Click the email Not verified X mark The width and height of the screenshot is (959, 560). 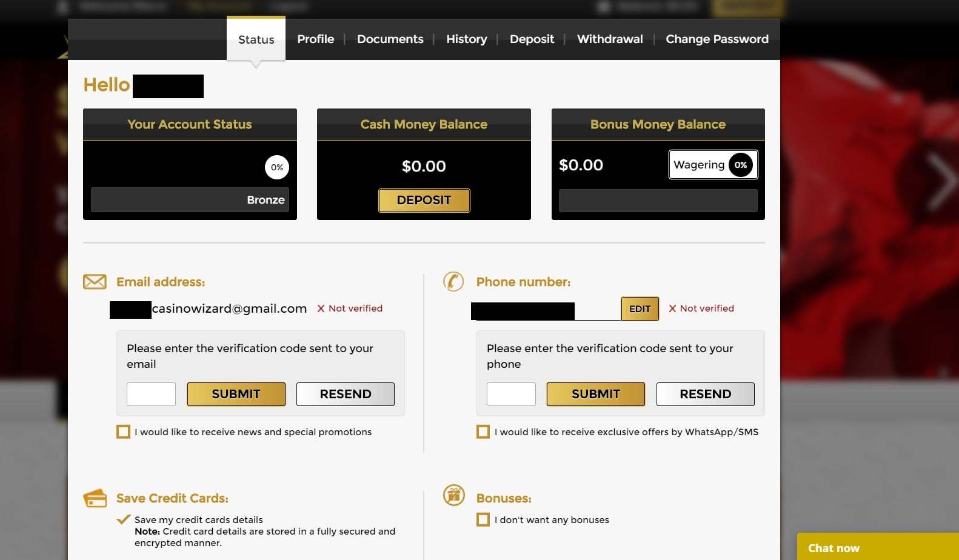tap(321, 308)
